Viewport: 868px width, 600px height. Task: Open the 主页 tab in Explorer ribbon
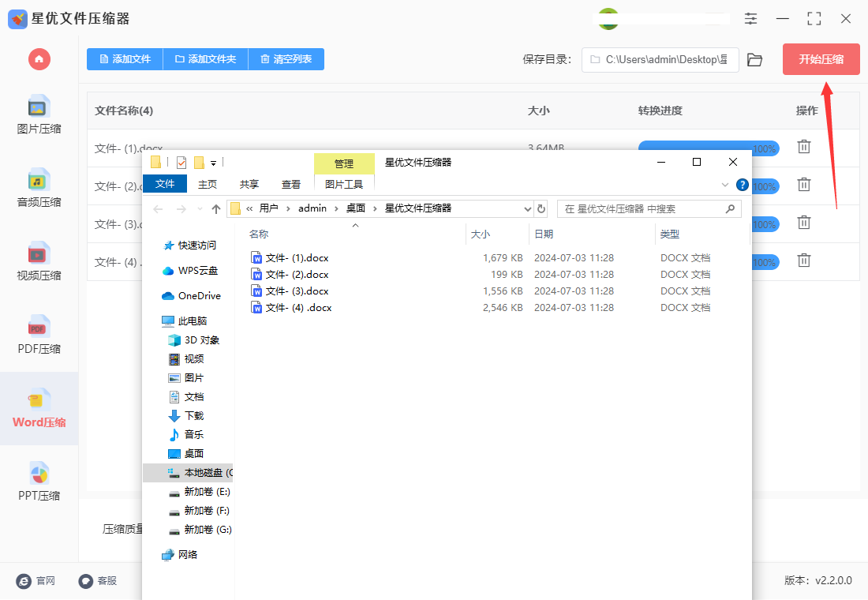pyautogui.click(x=208, y=185)
